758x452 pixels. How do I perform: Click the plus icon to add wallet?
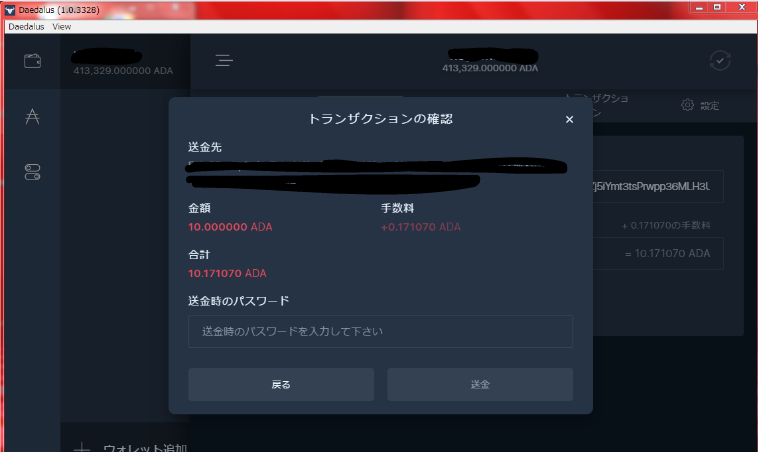point(82,448)
